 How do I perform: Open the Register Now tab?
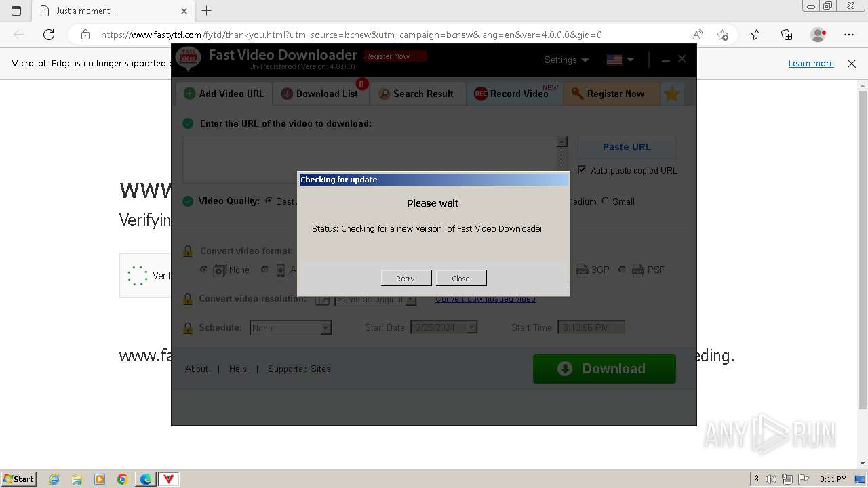click(x=611, y=94)
